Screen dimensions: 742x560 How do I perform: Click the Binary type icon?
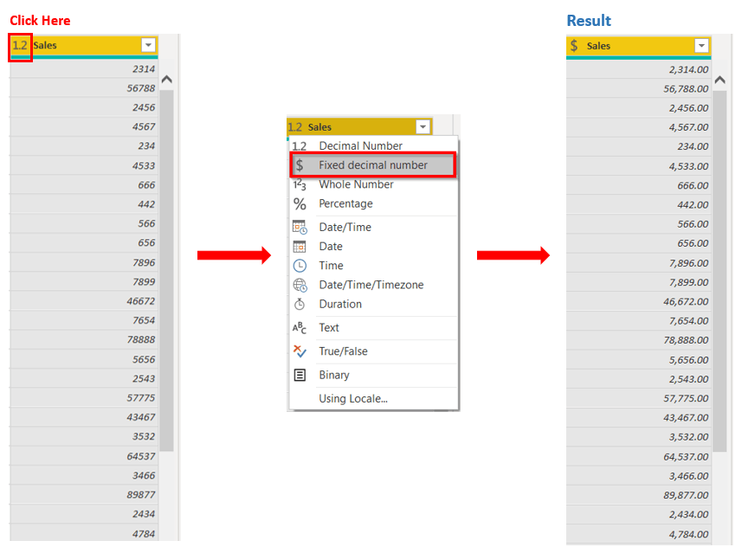(x=302, y=373)
